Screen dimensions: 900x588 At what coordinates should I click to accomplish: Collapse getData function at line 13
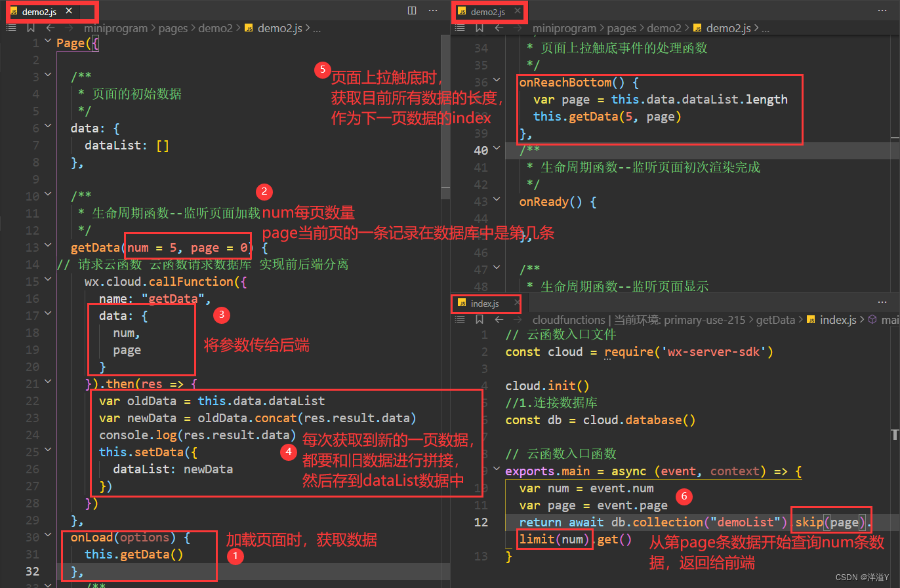(48, 245)
